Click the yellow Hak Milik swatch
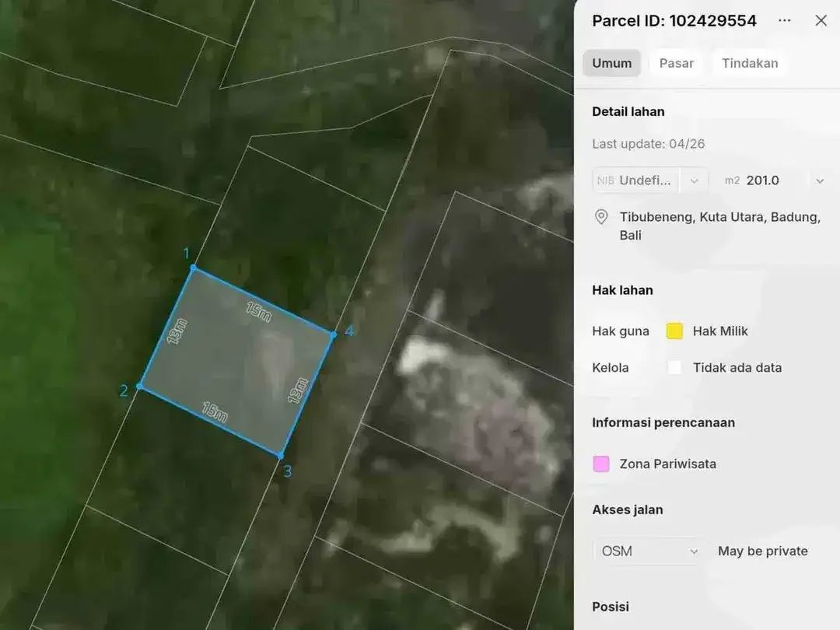Image resolution: width=840 pixels, height=630 pixels. pyautogui.click(x=674, y=331)
